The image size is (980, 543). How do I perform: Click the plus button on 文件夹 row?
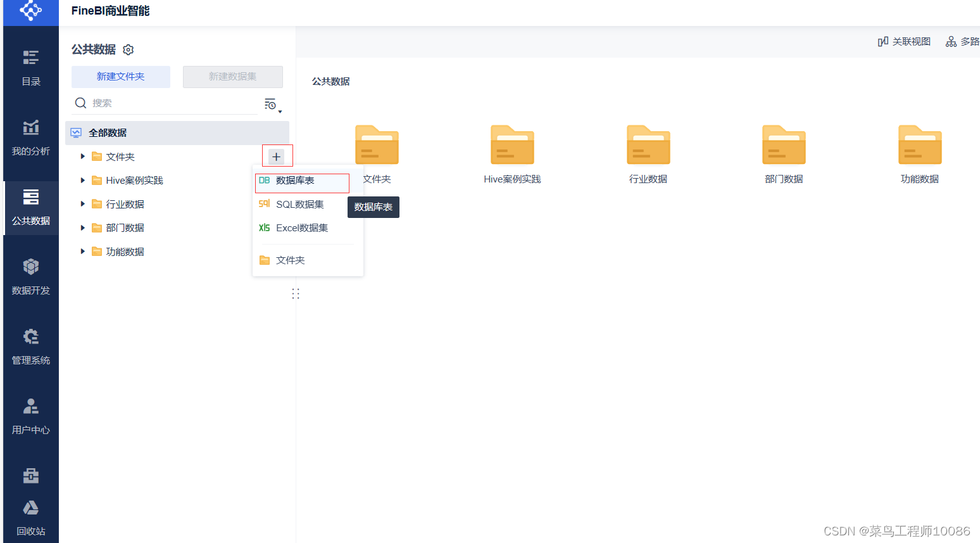pos(276,157)
